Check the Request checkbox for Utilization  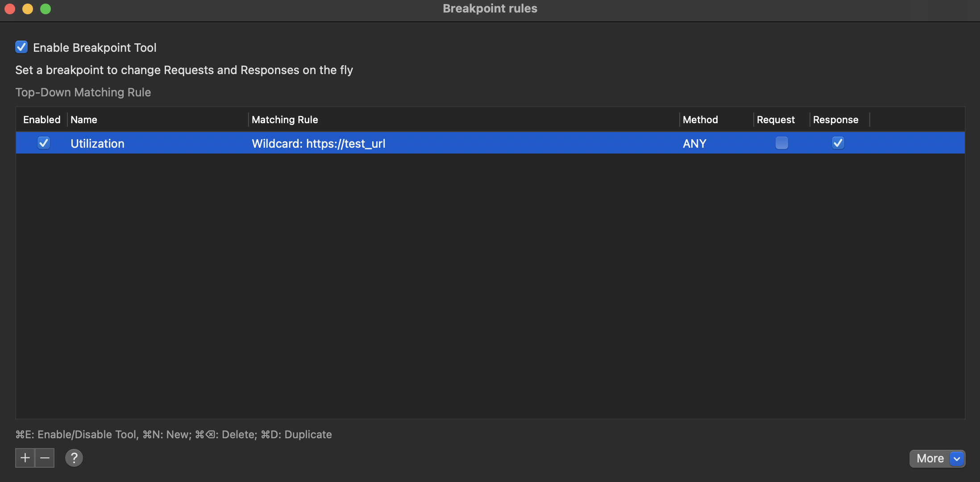click(781, 143)
